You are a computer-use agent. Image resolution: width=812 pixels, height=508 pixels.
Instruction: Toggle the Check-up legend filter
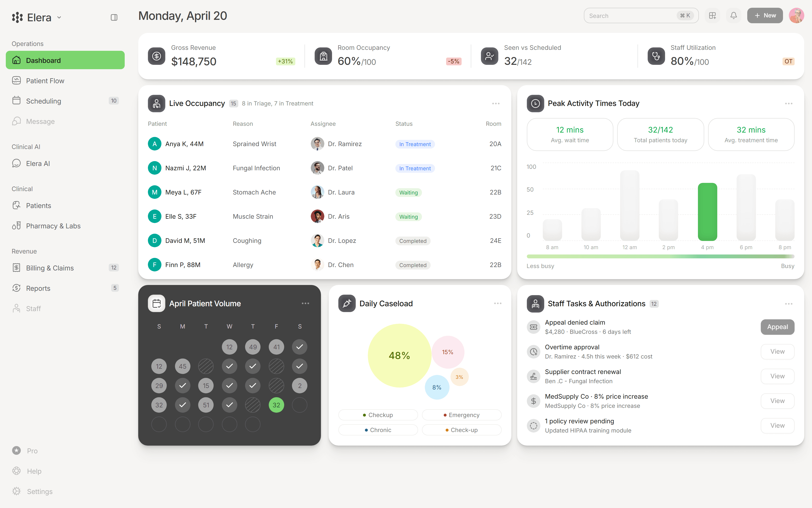461,430
